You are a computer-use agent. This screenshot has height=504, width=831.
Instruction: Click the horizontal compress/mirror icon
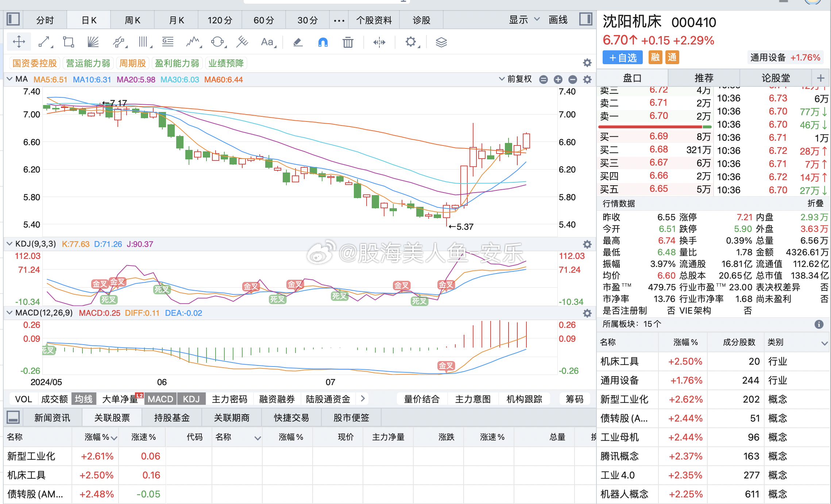[379, 42]
